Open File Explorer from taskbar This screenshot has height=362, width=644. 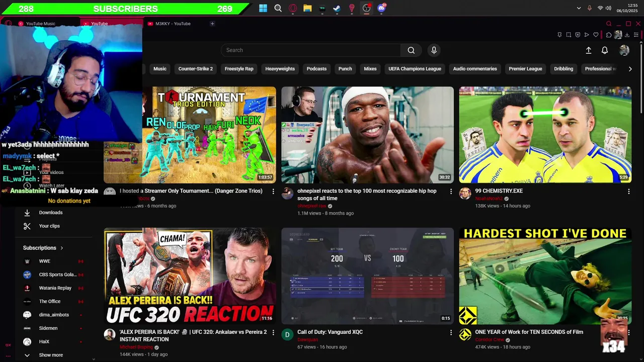click(x=307, y=8)
